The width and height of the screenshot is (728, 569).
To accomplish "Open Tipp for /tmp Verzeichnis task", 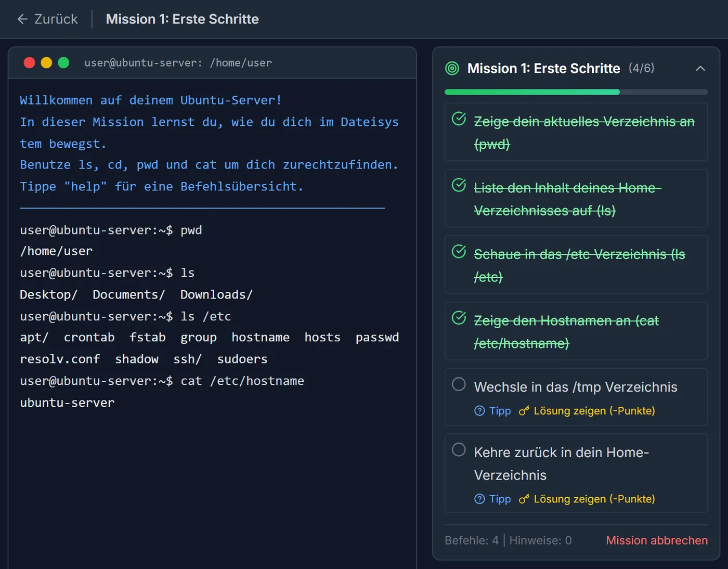I will pyautogui.click(x=492, y=411).
